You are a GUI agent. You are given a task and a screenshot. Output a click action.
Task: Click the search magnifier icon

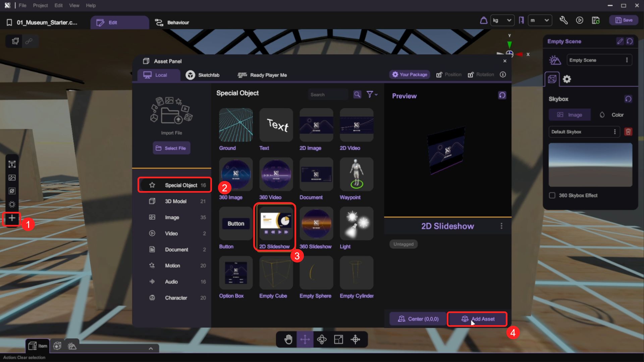click(x=357, y=95)
